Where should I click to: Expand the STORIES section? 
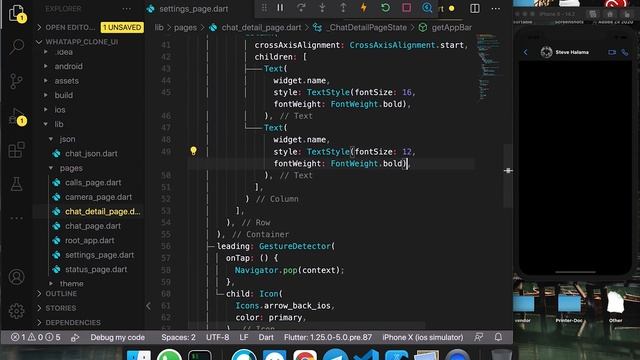pos(60,308)
